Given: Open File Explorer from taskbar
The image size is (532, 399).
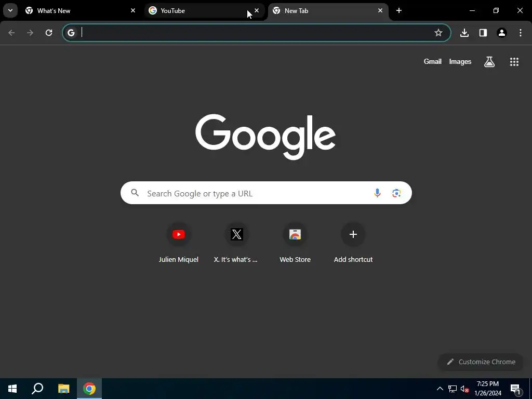Looking at the screenshot, I should click(x=63, y=389).
